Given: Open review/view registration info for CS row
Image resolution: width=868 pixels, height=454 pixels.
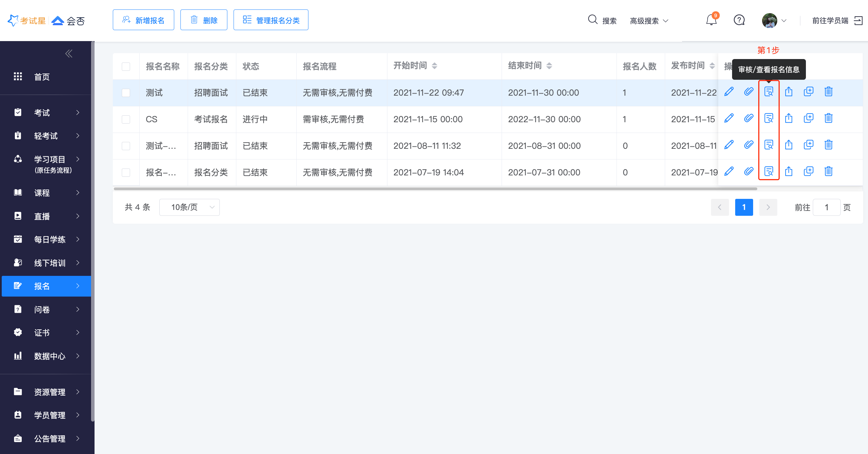Looking at the screenshot, I should [x=769, y=118].
